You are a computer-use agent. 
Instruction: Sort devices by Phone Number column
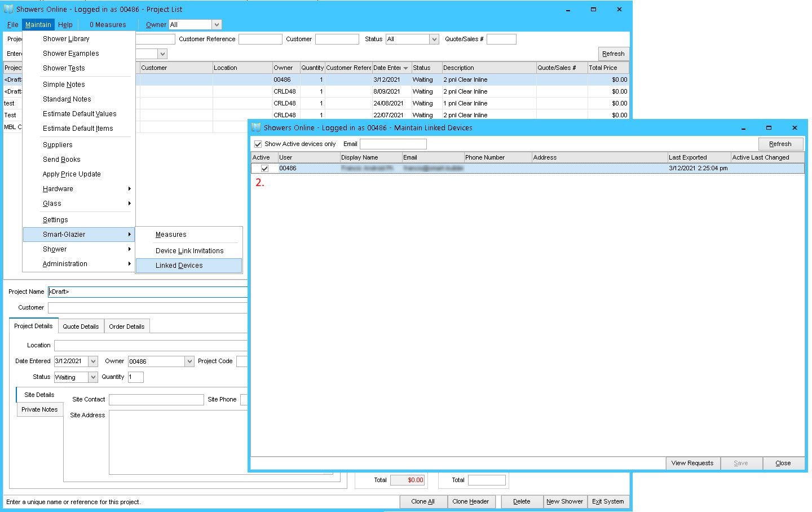point(497,157)
